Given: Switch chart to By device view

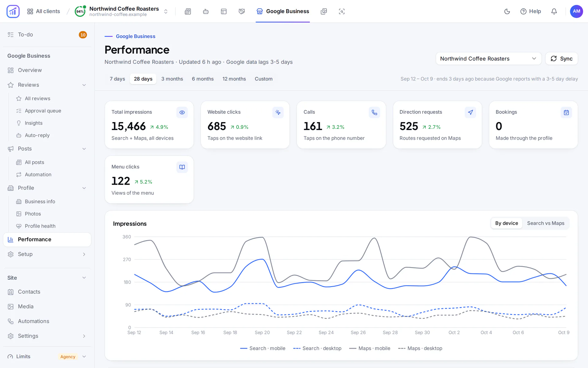Looking at the screenshot, I should point(507,223).
